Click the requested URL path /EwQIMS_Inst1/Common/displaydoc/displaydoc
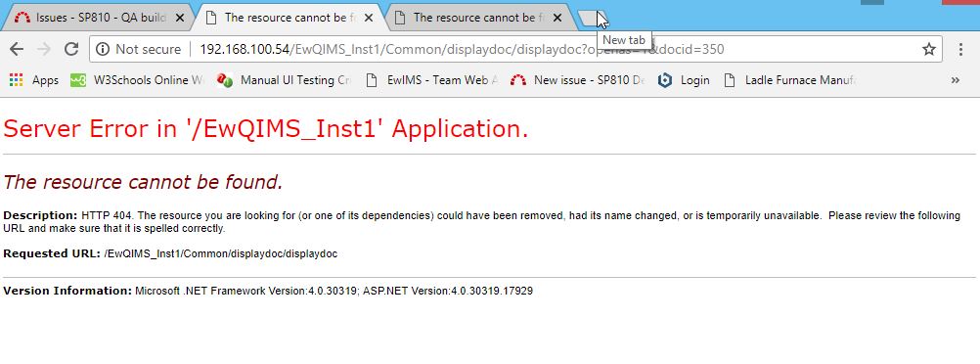The width and height of the screenshot is (980, 364). [221, 254]
